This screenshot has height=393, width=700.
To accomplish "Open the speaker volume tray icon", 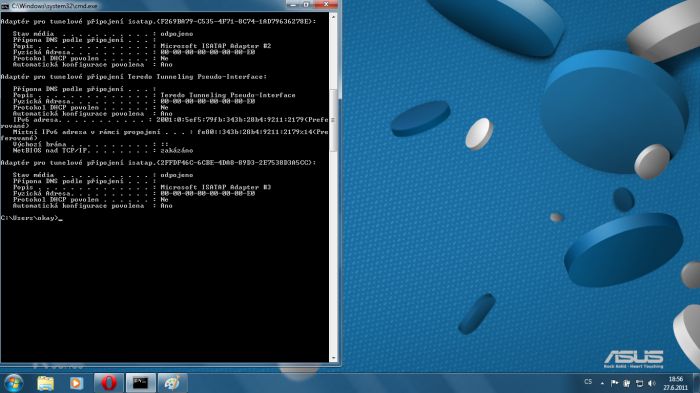I will click(x=651, y=383).
